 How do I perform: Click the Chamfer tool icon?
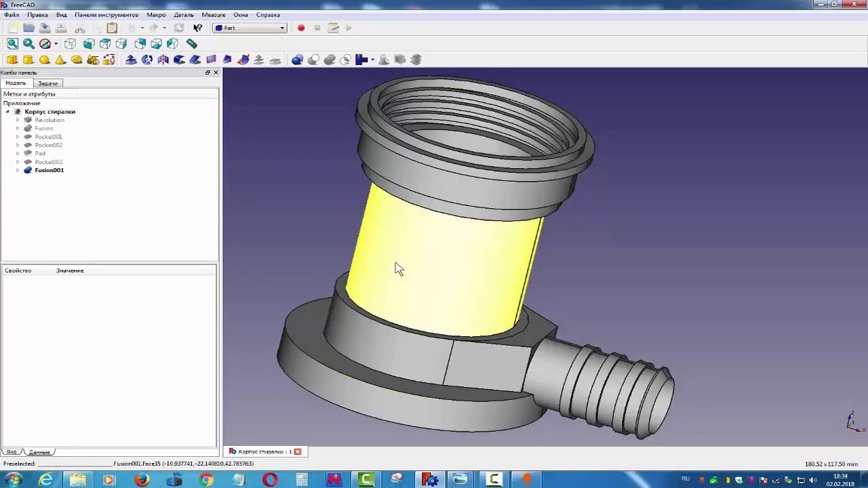(x=195, y=60)
